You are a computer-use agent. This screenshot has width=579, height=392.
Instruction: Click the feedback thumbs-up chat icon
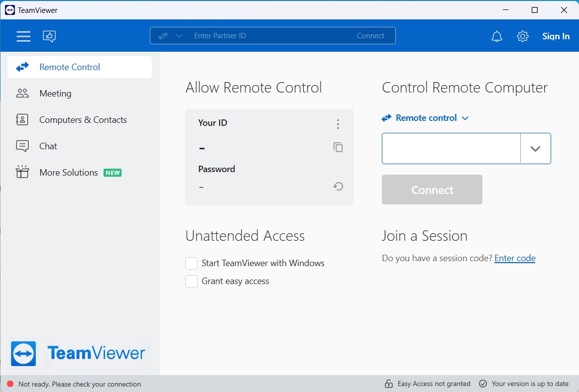tap(49, 36)
